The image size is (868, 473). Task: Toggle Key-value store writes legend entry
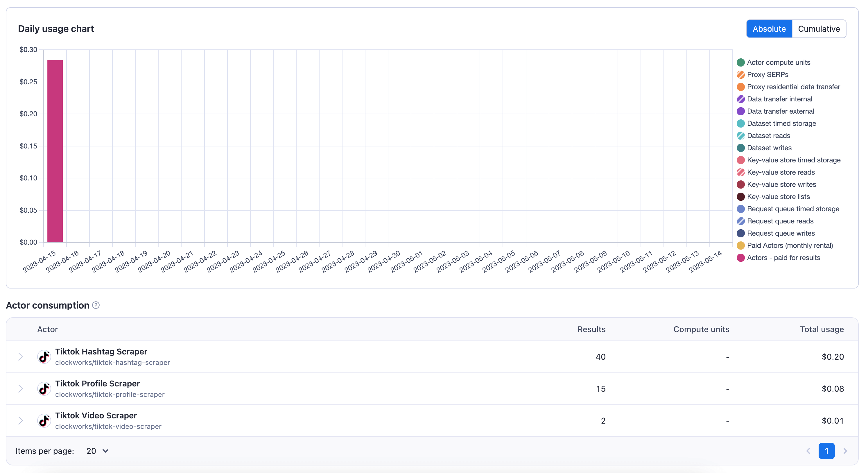pos(781,184)
